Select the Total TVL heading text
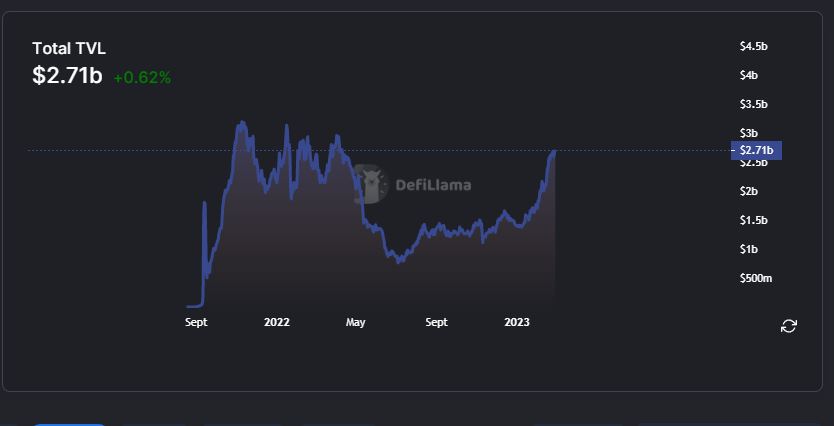 coord(69,48)
